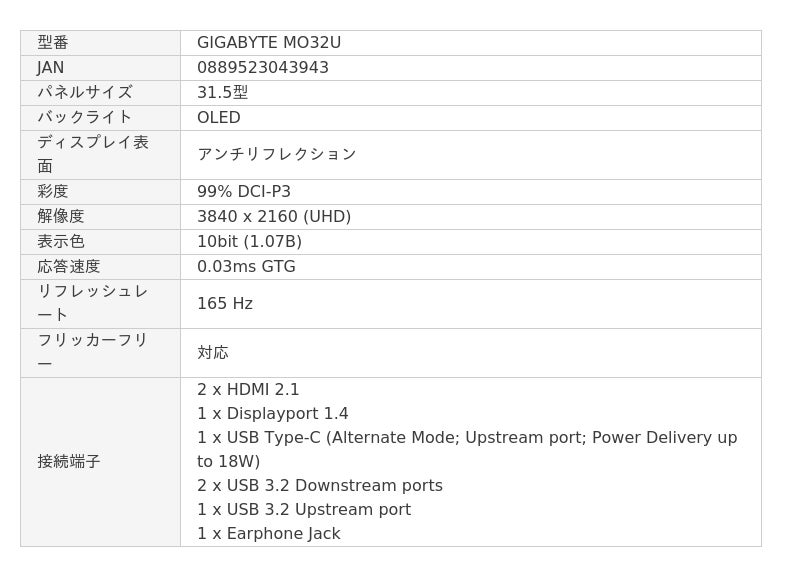The image size is (800, 577).
Task: Click the 165 Hz refresh rate value
Action: (x=224, y=304)
